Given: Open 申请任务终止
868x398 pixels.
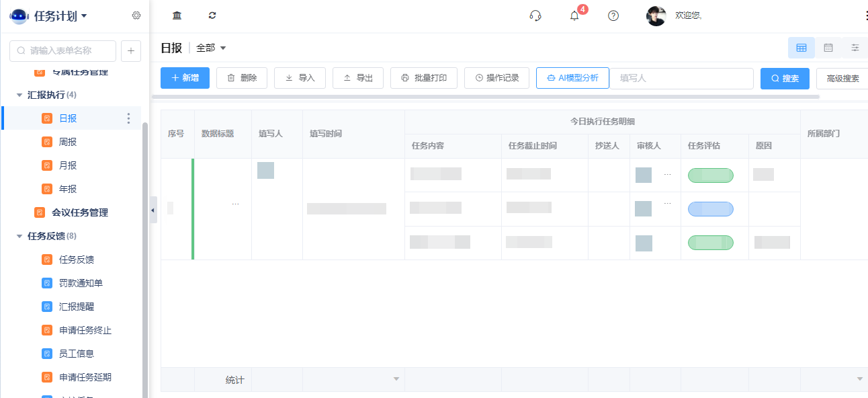Looking at the screenshot, I should (x=85, y=330).
